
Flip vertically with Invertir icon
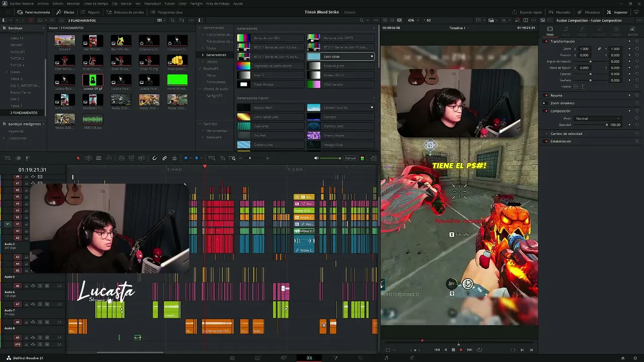(583, 86)
